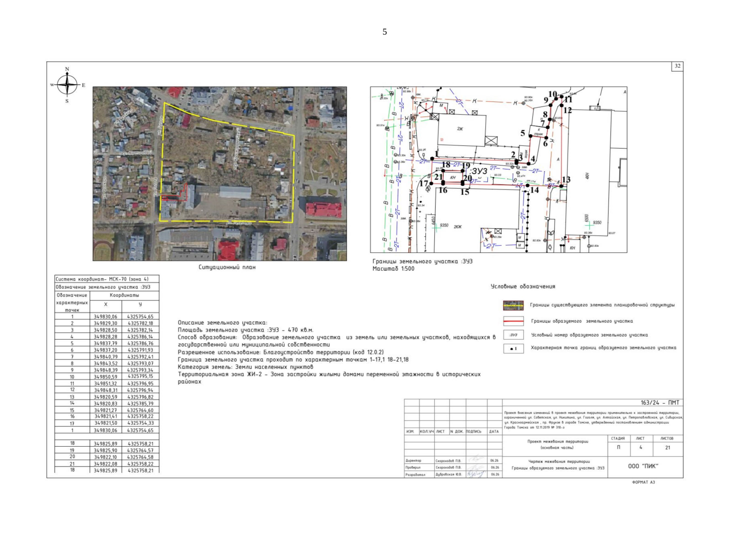The height and width of the screenshot is (535, 756).
Task: Click the yellow planning-structure boundary legend swatch
Action: click(x=513, y=305)
